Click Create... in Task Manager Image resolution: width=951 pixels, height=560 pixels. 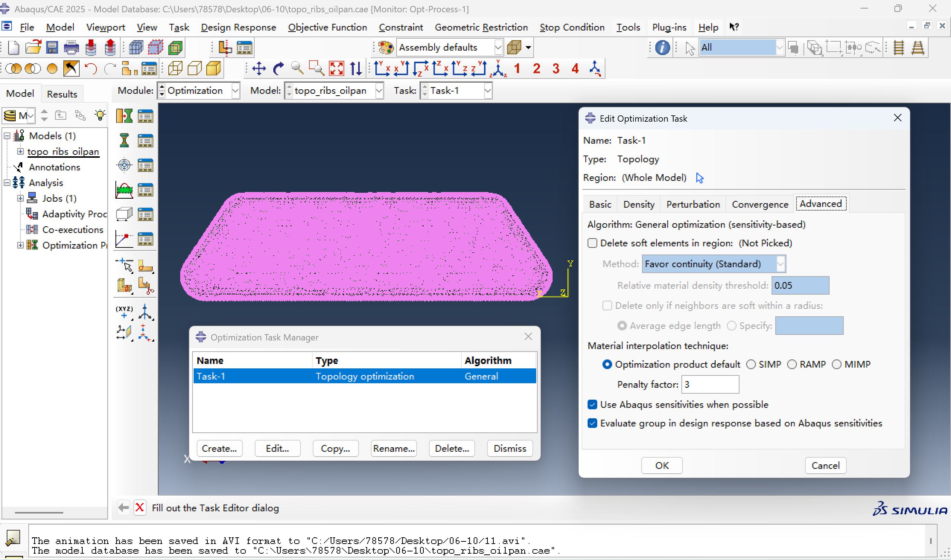coord(219,449)
